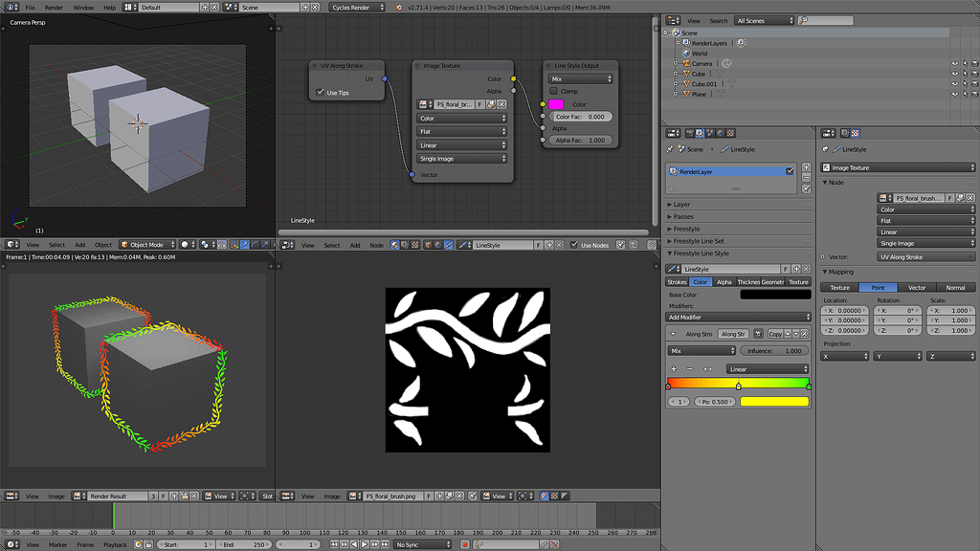Open the All Scenes dropdown in the outliner

pyautogui.click(x=763, y=20)
